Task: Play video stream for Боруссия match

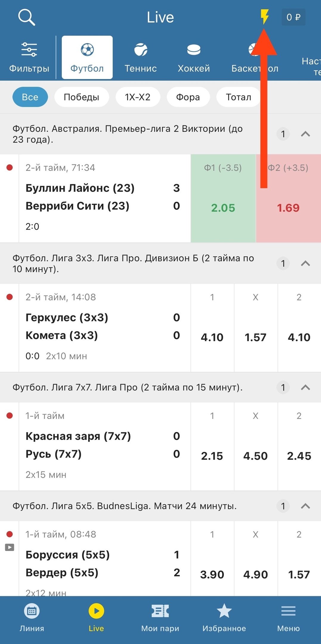Action: [x=10, y=547]
